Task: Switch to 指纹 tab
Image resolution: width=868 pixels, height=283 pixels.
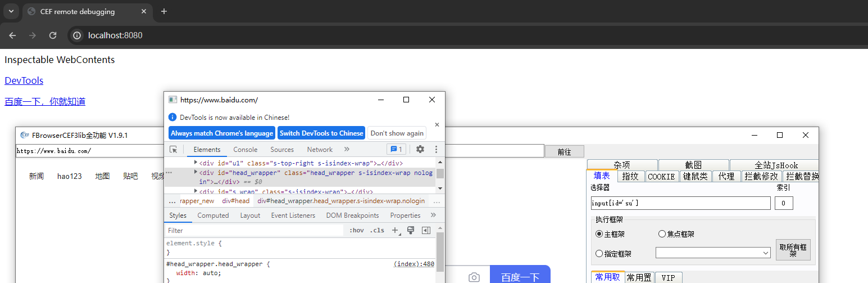Action: click(630, 176)
